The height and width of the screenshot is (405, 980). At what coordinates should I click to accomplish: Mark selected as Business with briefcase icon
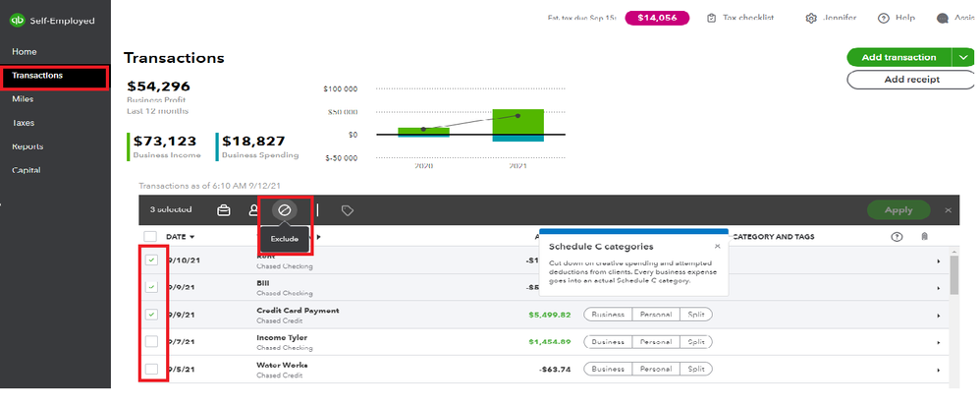click(223, 210)
